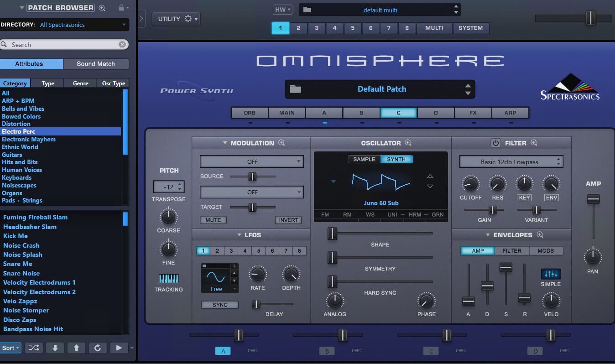Open the HW dropdown
Screen dimensions: 615x364
coord(283,10)
